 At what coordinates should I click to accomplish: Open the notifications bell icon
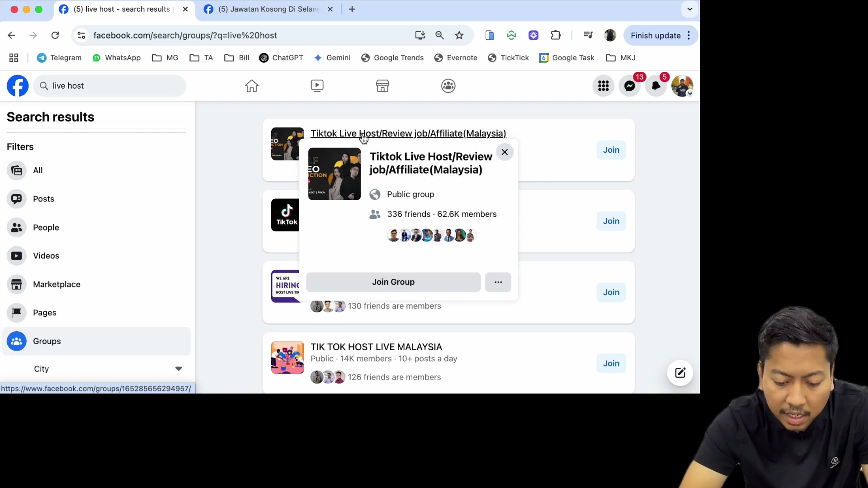pyautogui.click(x=656, y=86)
